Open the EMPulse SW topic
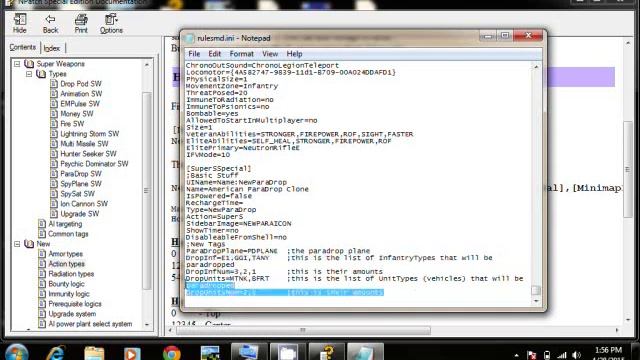This screenshot has width=640, height=360. [x=80, y=104]
